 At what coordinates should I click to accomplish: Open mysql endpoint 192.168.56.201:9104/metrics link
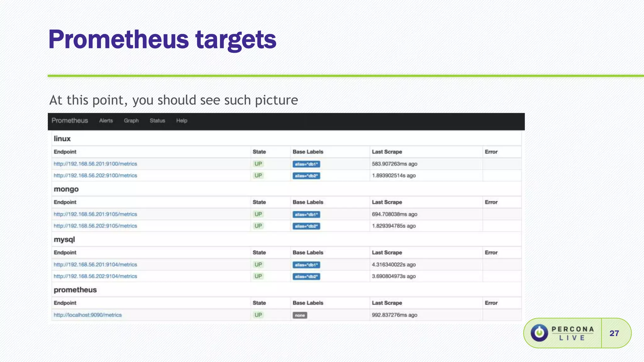(95, 265)
